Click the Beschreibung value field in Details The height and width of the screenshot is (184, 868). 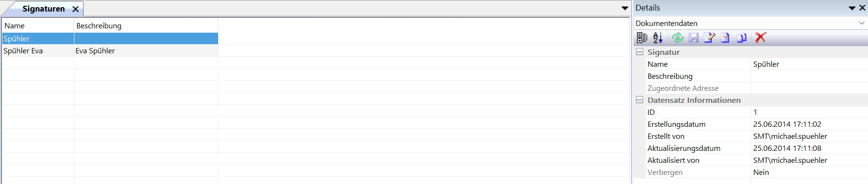[809, 76]
